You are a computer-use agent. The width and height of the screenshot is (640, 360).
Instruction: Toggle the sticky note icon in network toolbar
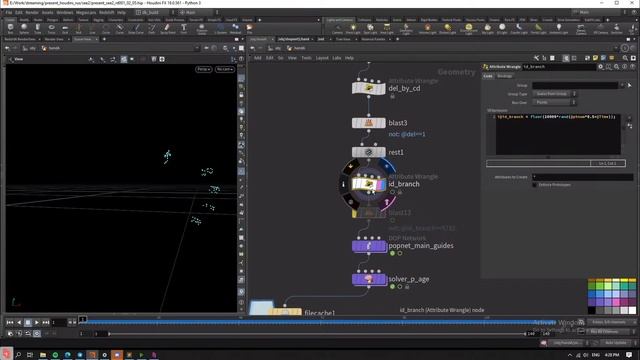point(595,58)
